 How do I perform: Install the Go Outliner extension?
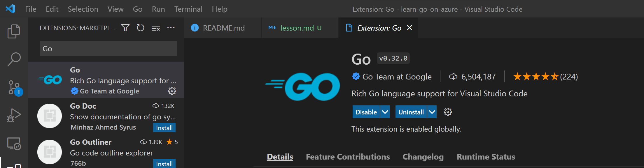point(164,164)
